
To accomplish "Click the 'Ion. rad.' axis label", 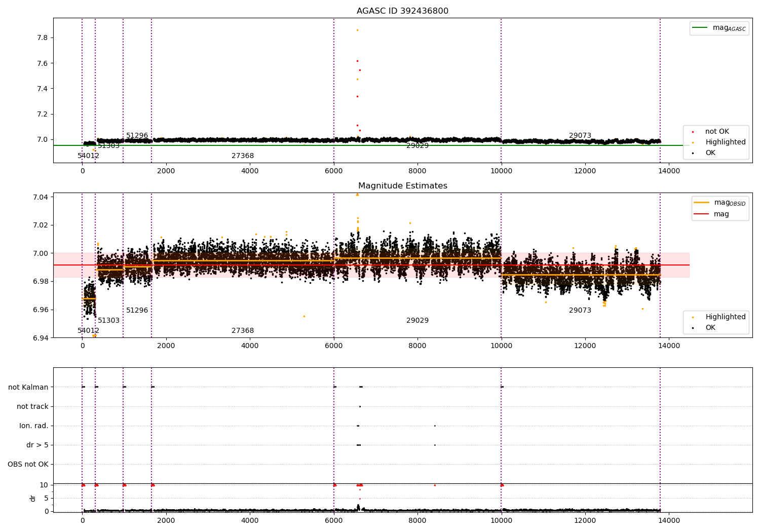I will tap(34, 426).
